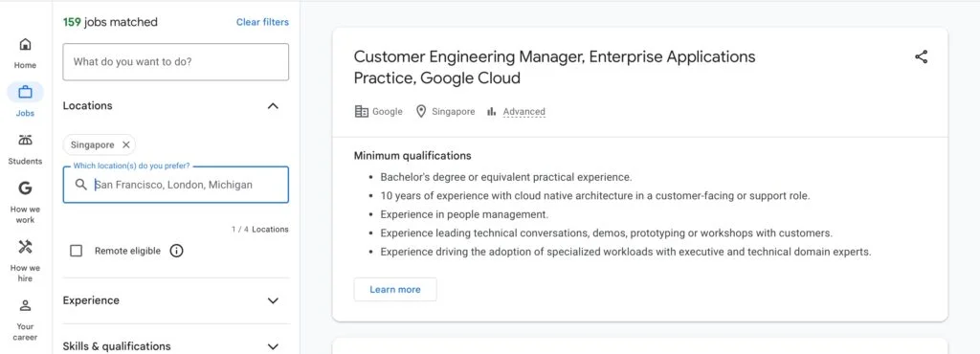This screenshot has width=980, height=354.
Task: Click Experience leading technical conversations line
Action: pyautogui.click(x=606, y=232)
